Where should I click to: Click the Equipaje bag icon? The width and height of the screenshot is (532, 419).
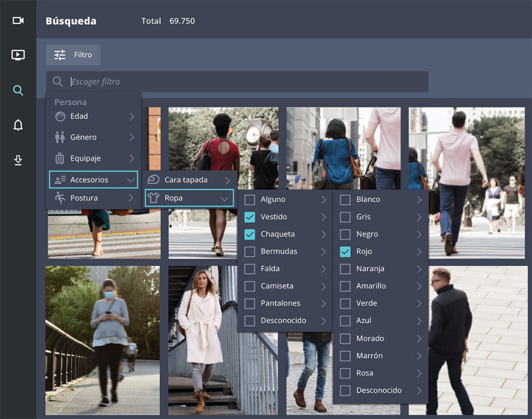coord(60,158)
